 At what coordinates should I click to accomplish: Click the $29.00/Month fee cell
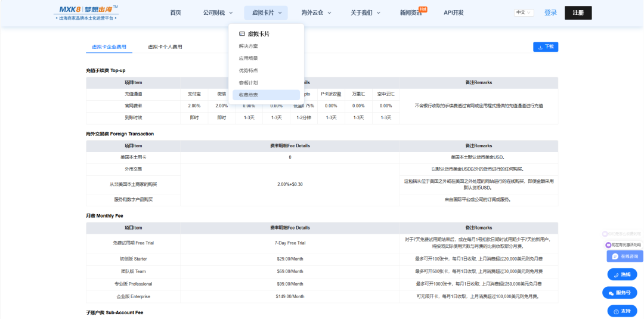coord(290,259)
